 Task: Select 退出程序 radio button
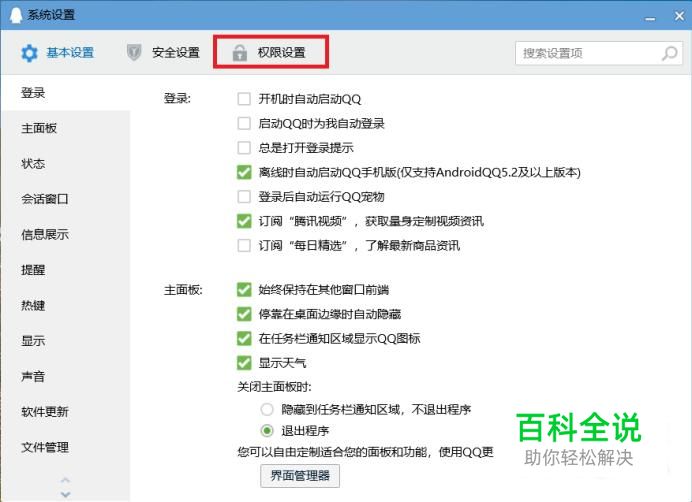tap(267, 430)
